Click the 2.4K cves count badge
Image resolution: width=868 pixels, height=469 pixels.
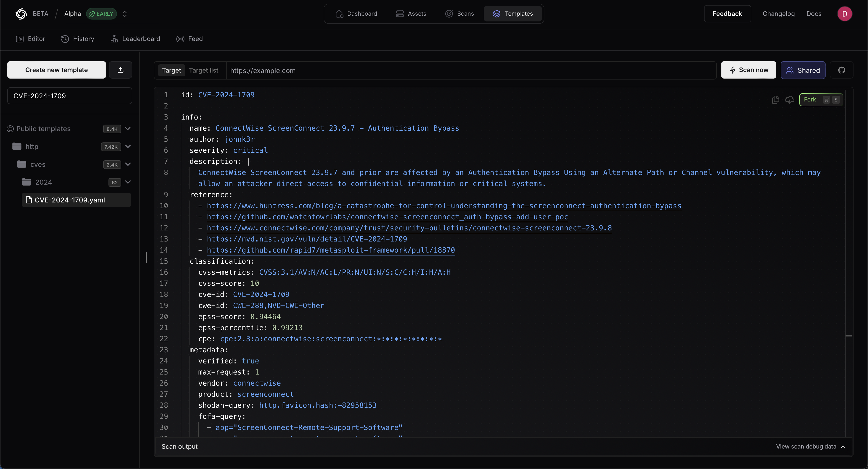click(x=112, y=165)
